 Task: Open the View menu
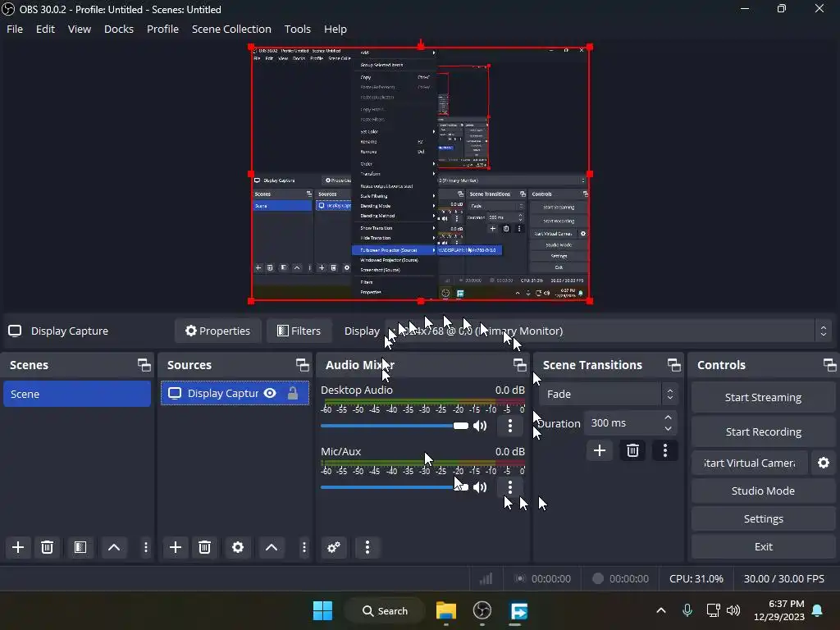click(80, 29)
